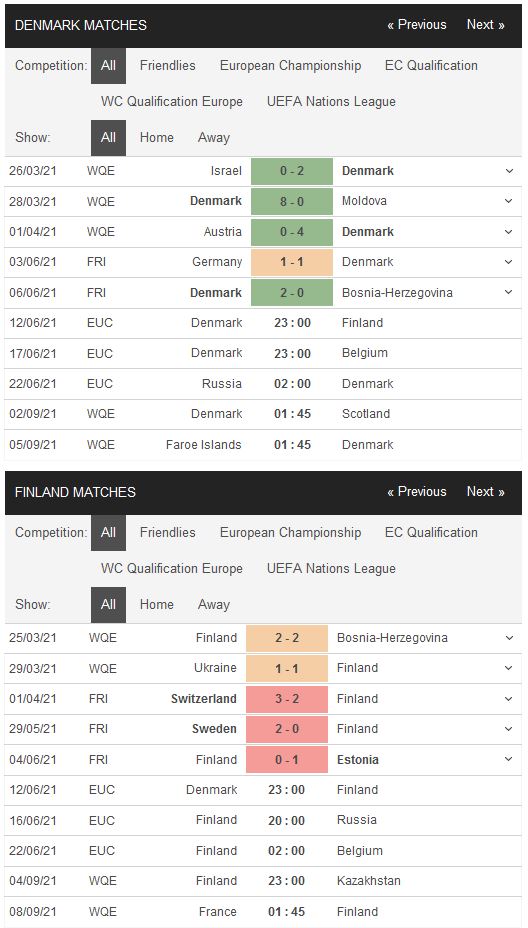Image resolution: width=528 pixels, height=928 pixels.
Task: Click the 0 - 4 Austria score box
Action: click(x=292, y=232)
